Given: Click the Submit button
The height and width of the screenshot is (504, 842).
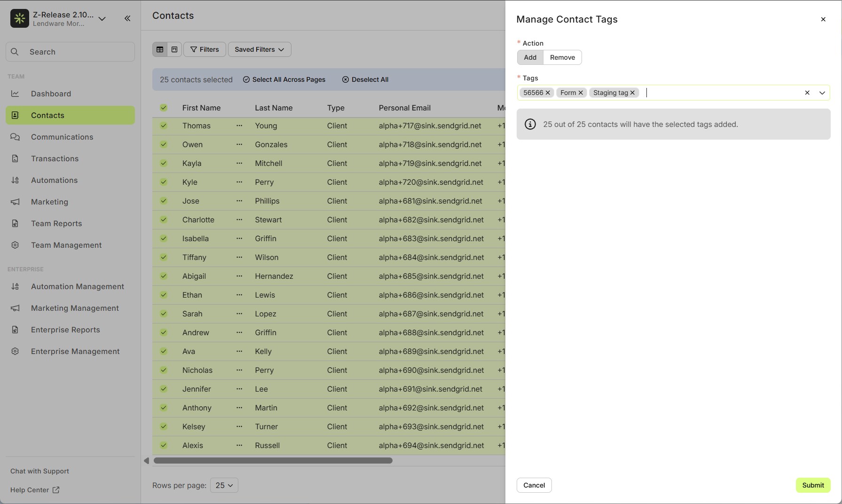Looking at the screenshot, I should (x=813, y=485).
